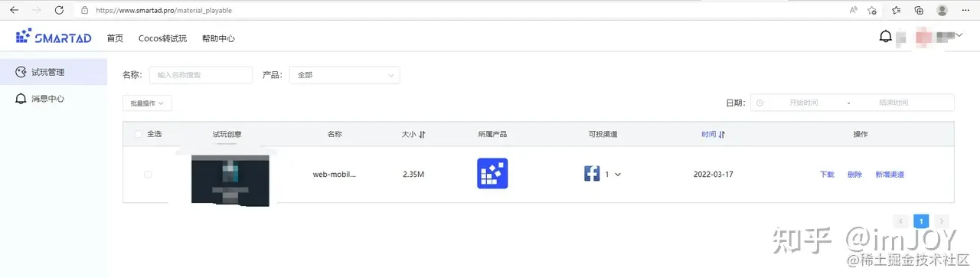The width and height of the screenshot is (980, 278).
Task: Open the Cocos转试玩 menu item
Action: point(162,38)
